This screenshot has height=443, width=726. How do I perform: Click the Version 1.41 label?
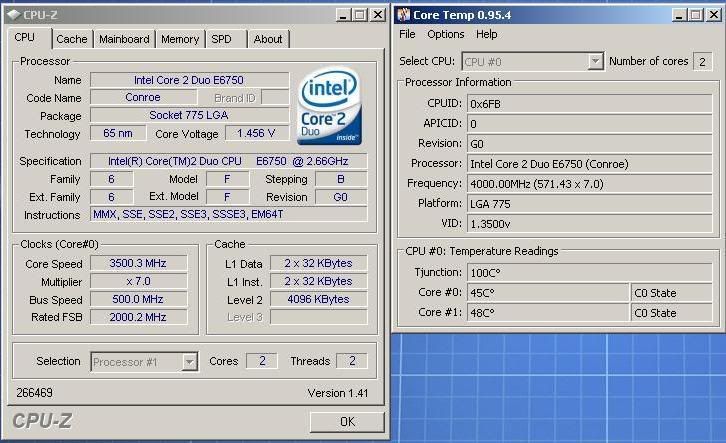(x=338, y=393)
